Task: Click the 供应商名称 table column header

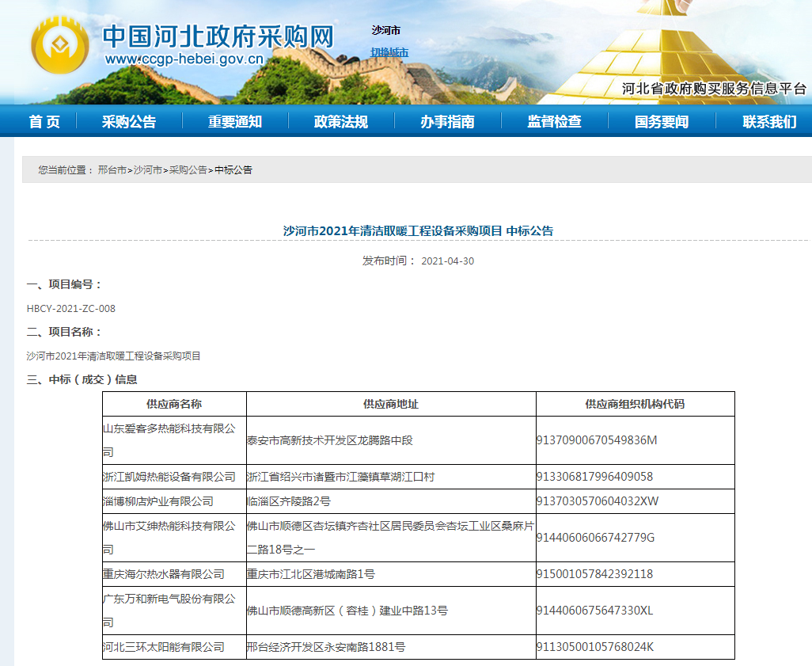Action: (x=174, y=404)
